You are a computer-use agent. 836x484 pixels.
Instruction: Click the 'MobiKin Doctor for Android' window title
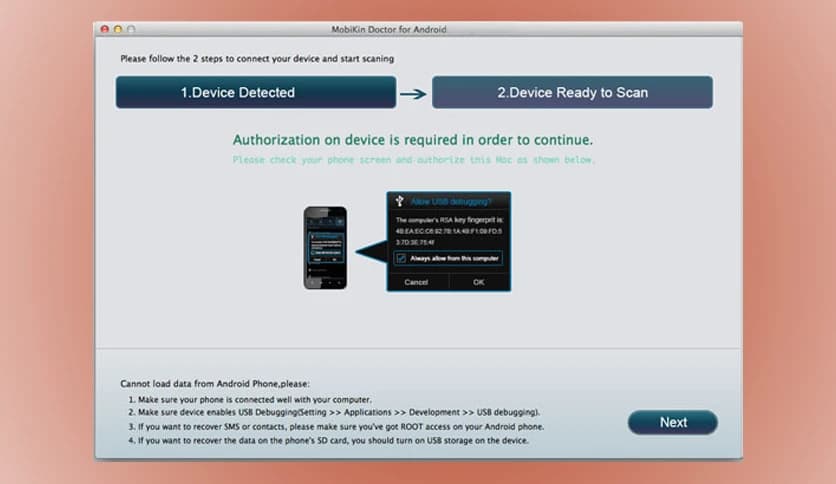tap(389, 29)
